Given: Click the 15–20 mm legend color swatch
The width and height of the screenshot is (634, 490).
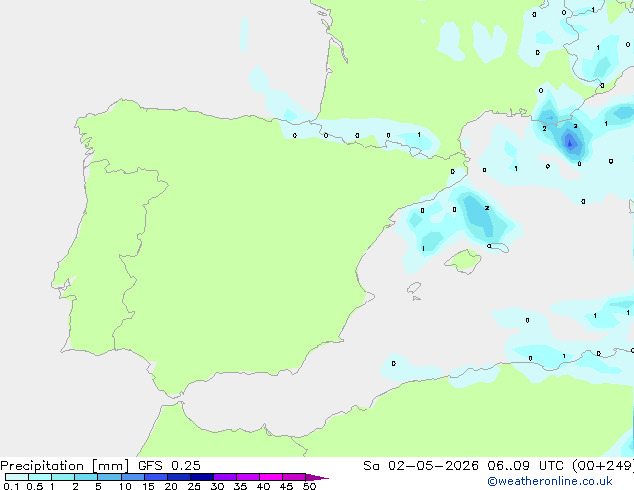Looking at the screenshot, I should click(156, 477).
